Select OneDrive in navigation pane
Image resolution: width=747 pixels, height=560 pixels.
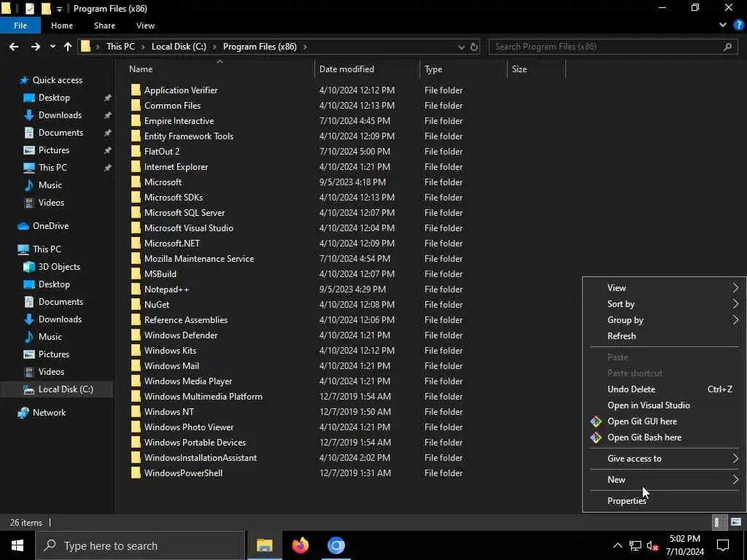50,226
